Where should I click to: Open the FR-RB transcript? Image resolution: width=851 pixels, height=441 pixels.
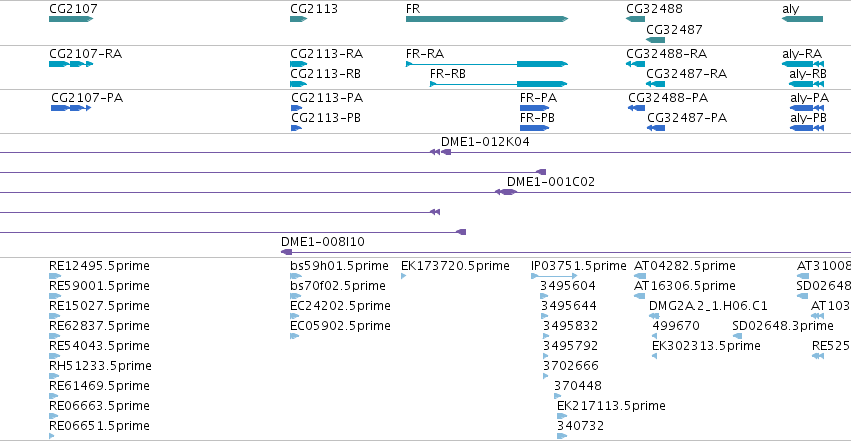pos(499,84)
